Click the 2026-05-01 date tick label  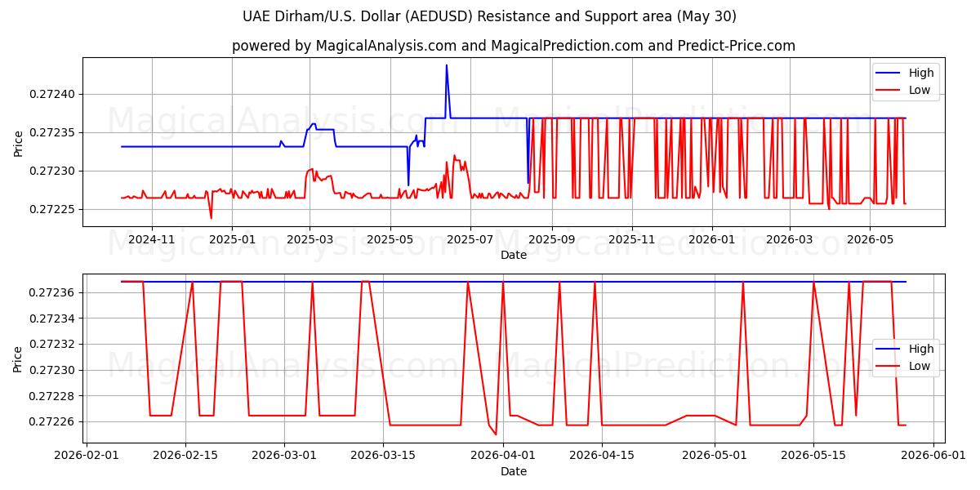point(715,456)
